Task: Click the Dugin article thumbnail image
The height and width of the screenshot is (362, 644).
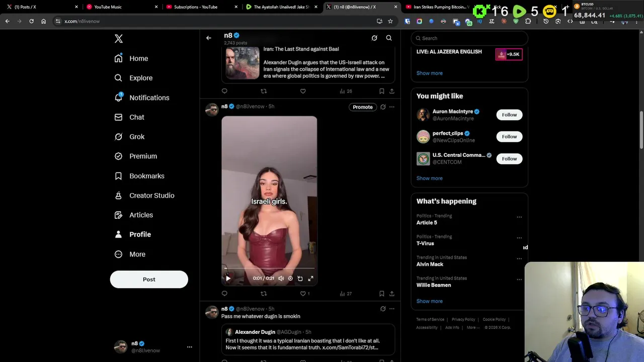Action: [243, 63]
